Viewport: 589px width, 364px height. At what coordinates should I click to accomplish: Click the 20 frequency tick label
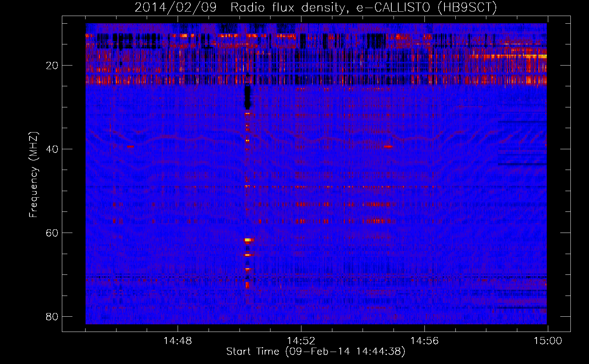52,66
